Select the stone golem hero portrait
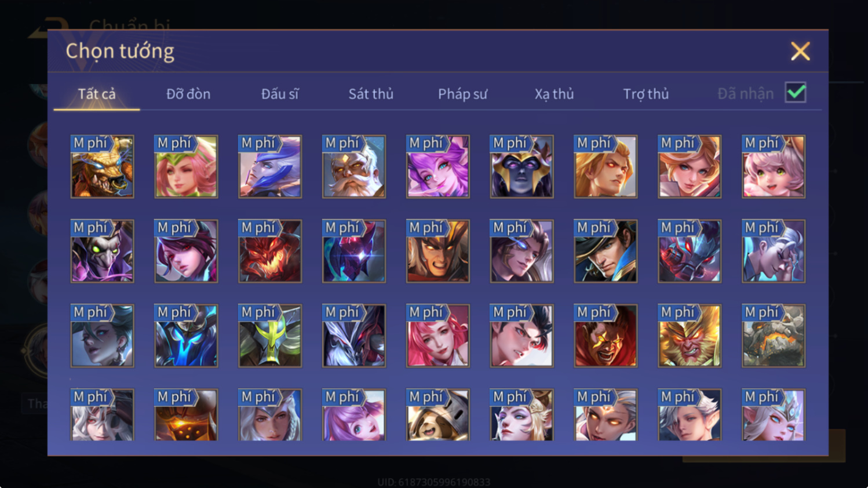 click(774, 336)
